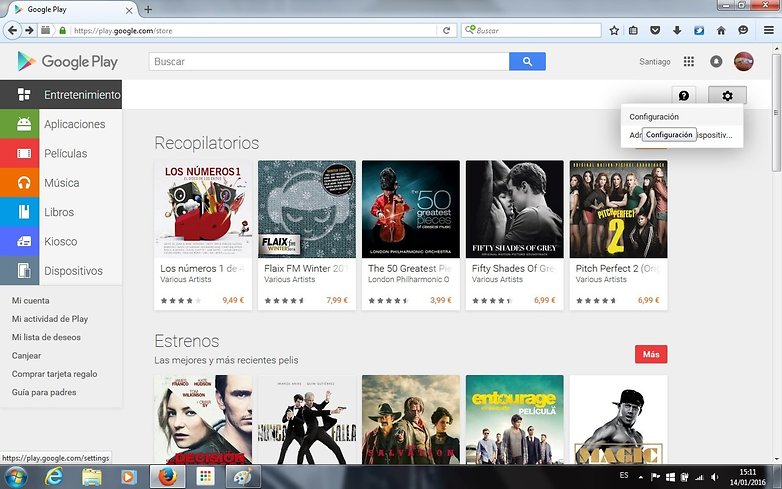Click the Google Play logo
This screenshot has width=782, height=489.
(x=68, y=61)
